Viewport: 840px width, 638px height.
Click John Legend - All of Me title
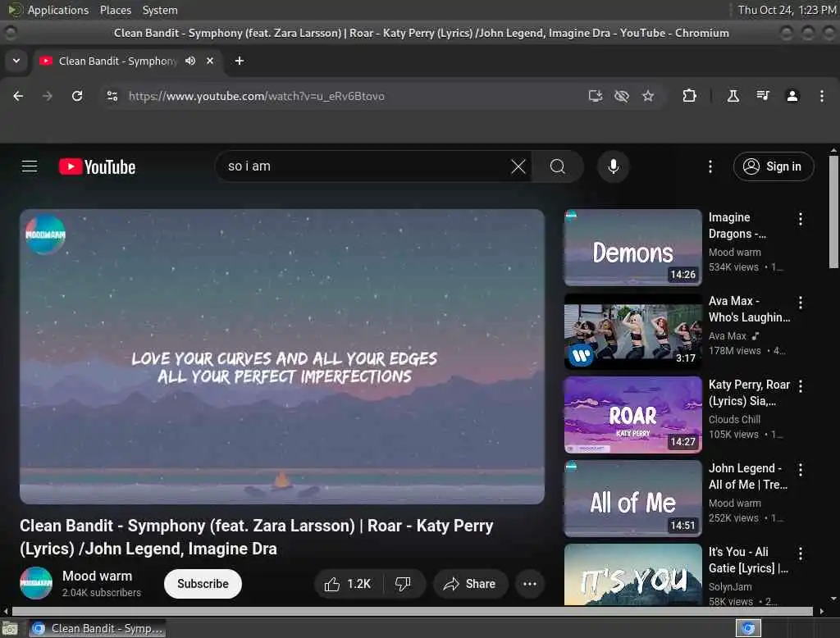tap(748, 476)
